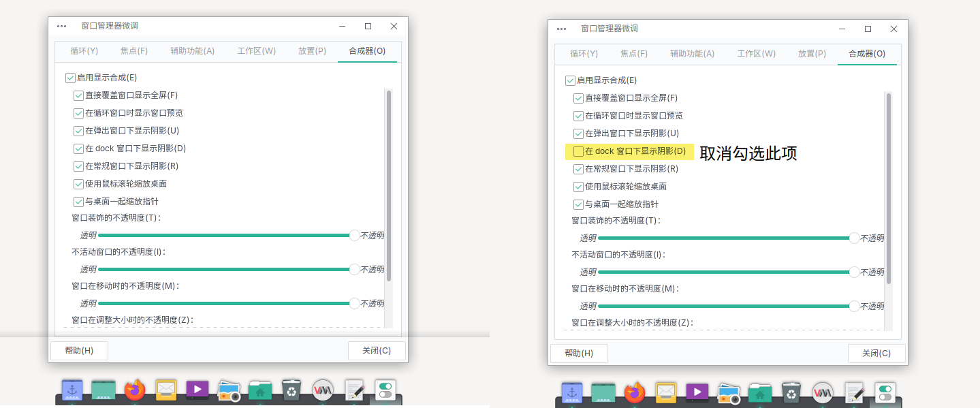The width and height of the screenshot is (980, 408).
Task: Click 帮助(H) button in the right window
Action: (x=579, y=354)
